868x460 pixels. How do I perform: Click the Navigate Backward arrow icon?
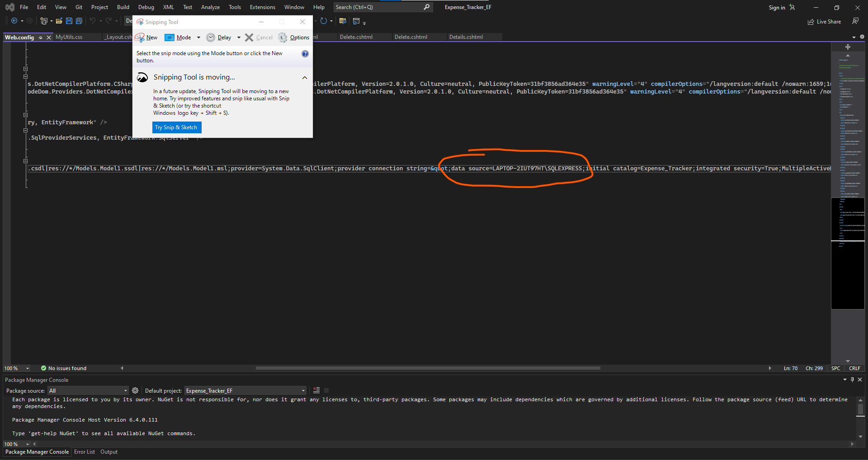(14, 21)
